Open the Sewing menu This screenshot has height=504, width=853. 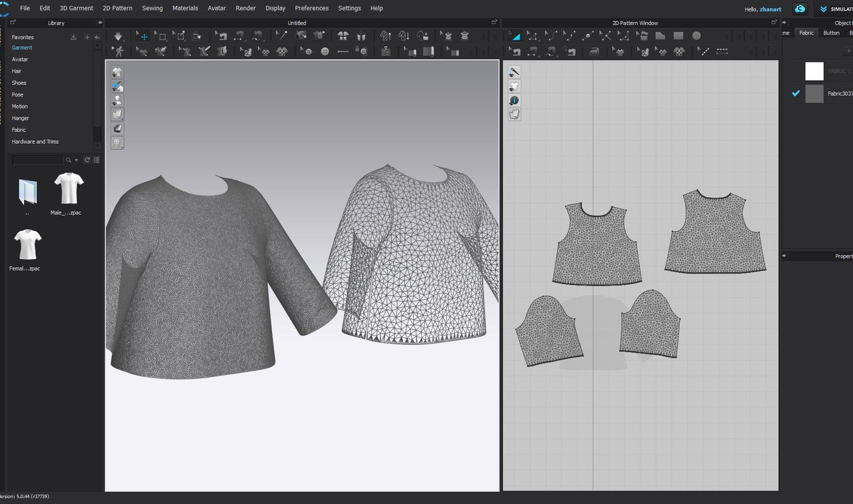152,8
